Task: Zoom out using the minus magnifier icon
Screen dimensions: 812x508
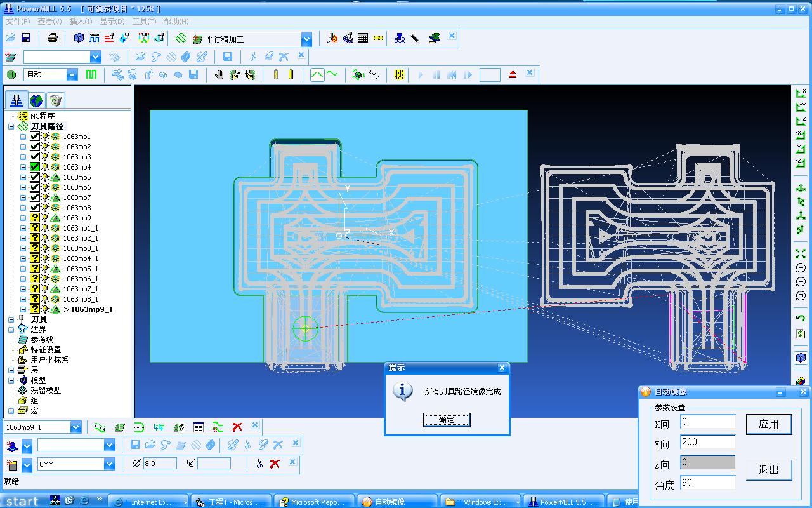Action: coord(801,282)
